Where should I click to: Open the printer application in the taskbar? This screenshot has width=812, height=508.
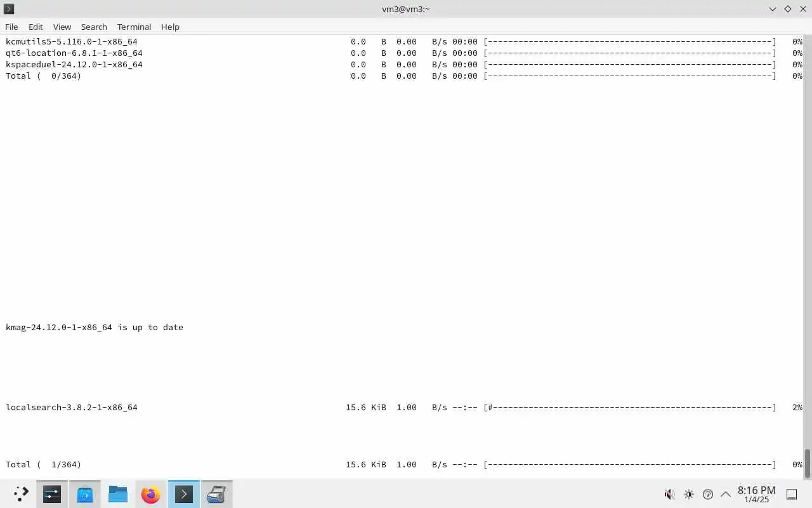tap(217, 494)
